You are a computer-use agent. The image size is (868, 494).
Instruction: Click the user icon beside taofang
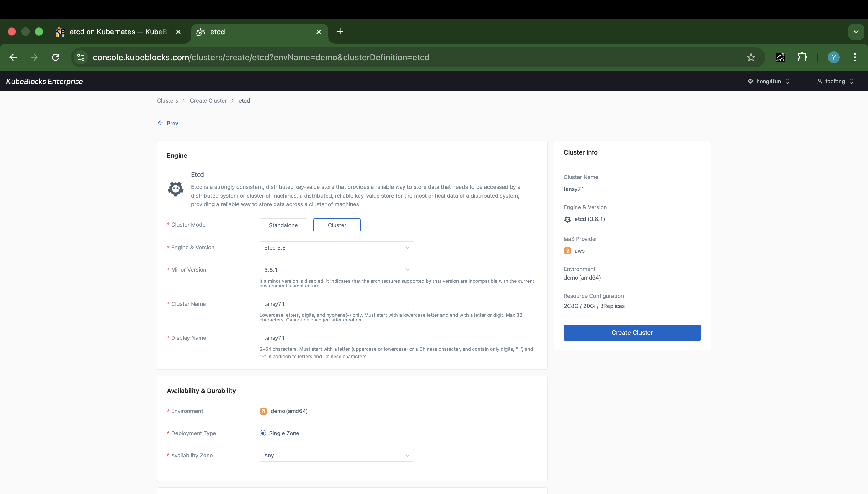[820, 82]
